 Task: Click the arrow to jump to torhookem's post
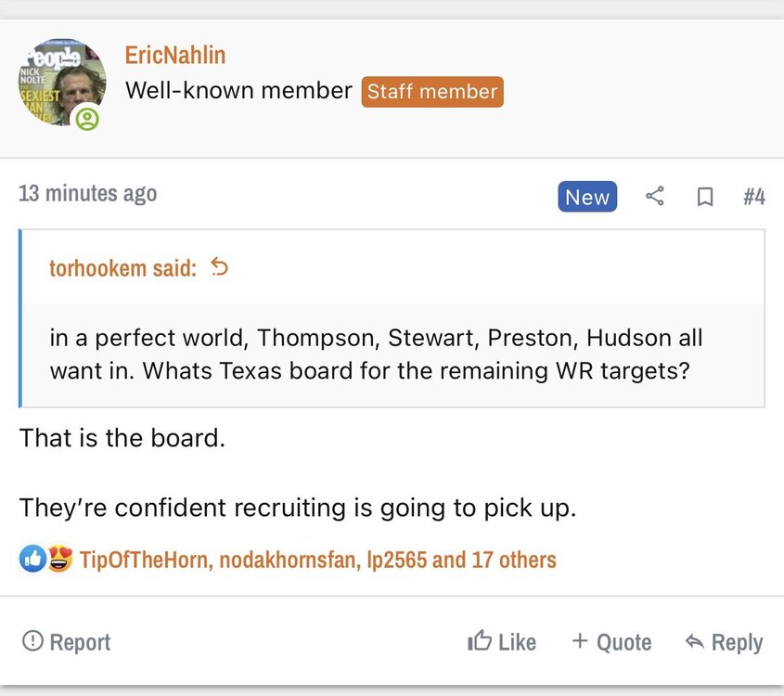coord(220,268)
